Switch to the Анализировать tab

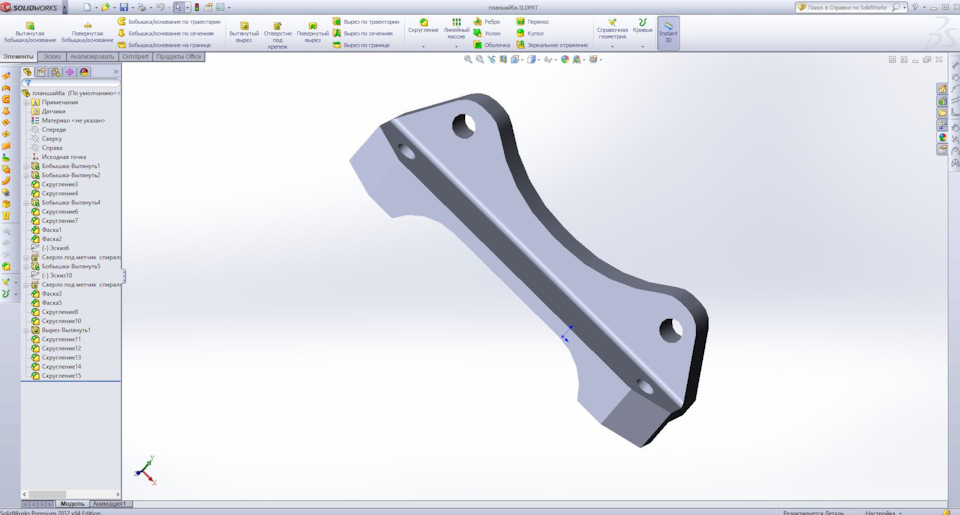click(92, 56)
